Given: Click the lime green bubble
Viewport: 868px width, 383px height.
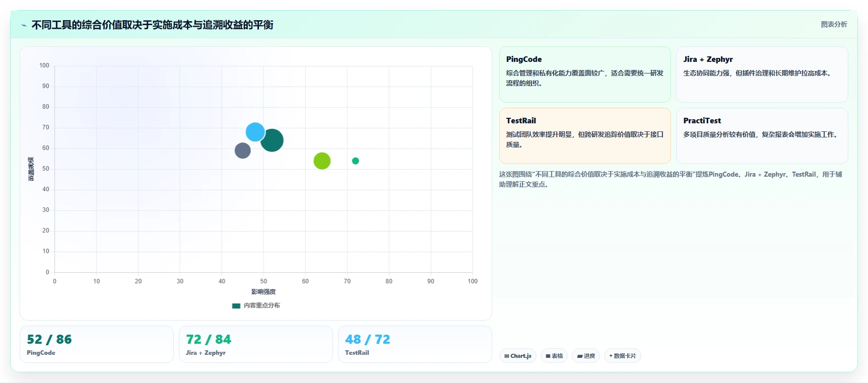Looking at the screenshot, I should click(322, 161).
